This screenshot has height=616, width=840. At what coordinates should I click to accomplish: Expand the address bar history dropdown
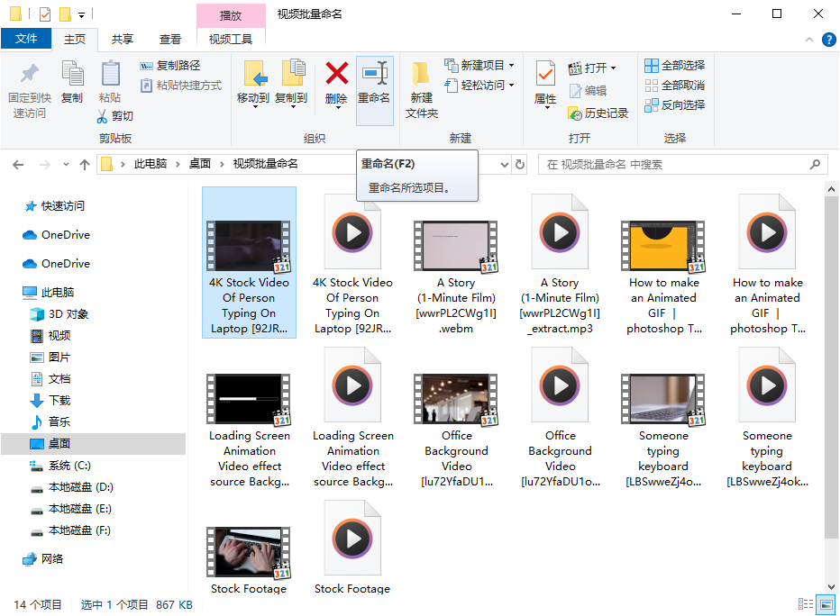[x=505, y=165]
